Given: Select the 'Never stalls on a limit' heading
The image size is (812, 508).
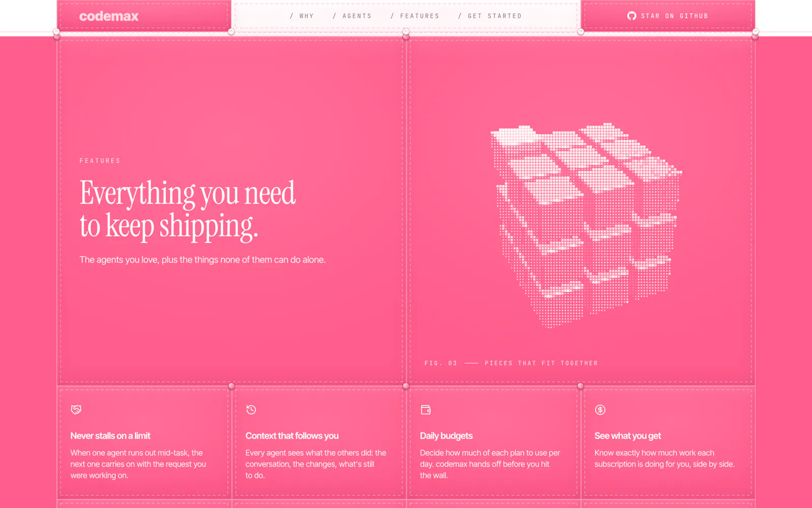Looking at the screenshot, I should [x=111, y=436].
